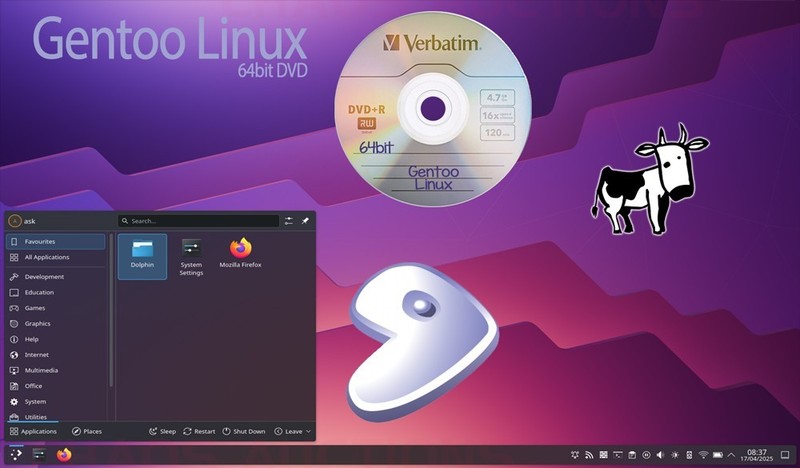Click the Sleep button
800x468 pixels.
click(162, 431)
